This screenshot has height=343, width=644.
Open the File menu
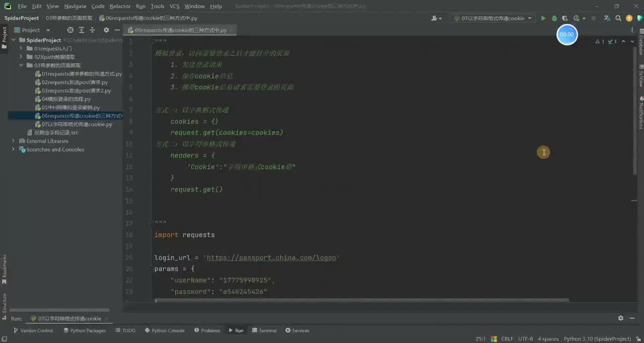click(22, 6)
